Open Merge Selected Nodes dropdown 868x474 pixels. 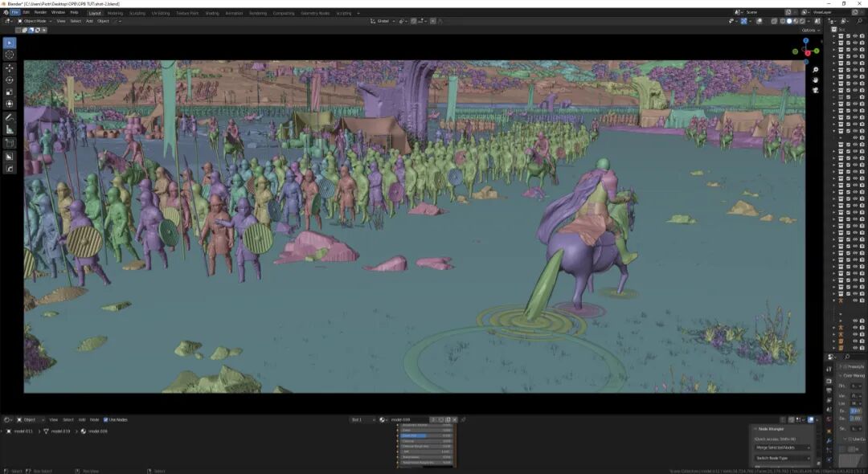pos(782,447)
